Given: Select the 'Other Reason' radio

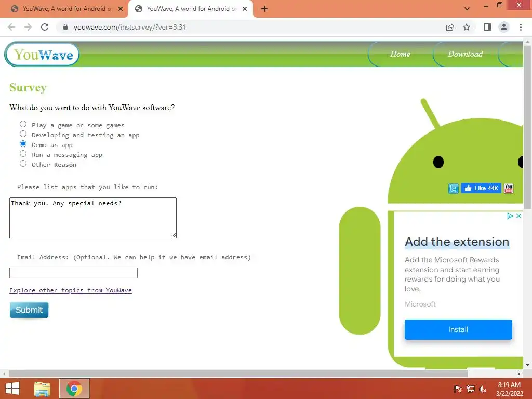Looking at the screenshot, I should pos(23,164).
